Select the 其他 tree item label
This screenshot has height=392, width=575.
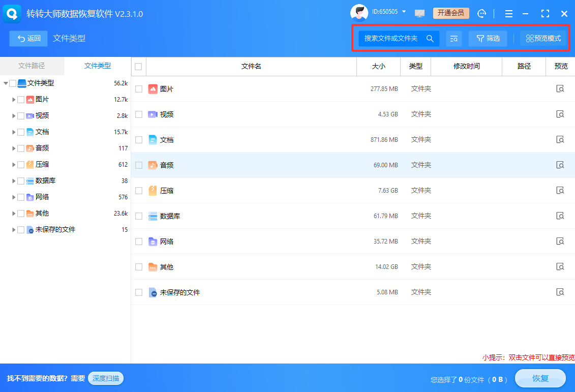point(42,214)
